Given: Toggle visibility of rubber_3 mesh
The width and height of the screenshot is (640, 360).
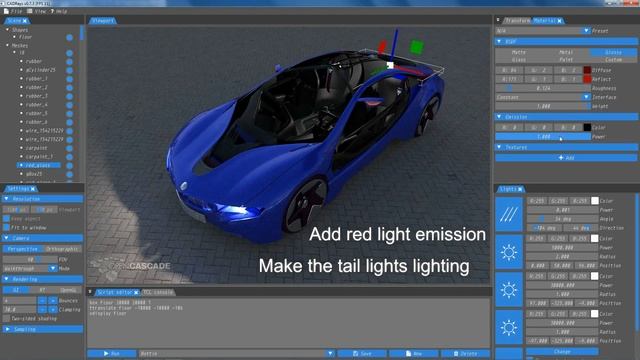Looking at the screenshot, I should pos(69,96).
